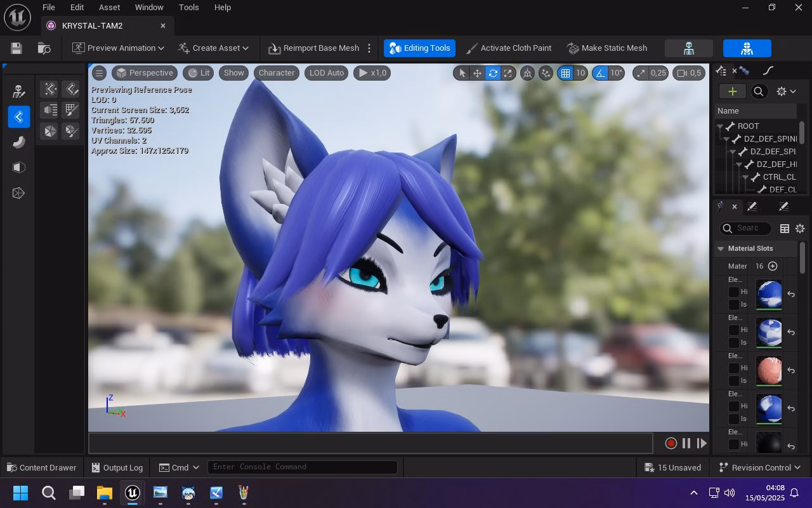The image size is (812, 508).
Task: Choose the polygon group tool
Action: (x=50, y=131)
